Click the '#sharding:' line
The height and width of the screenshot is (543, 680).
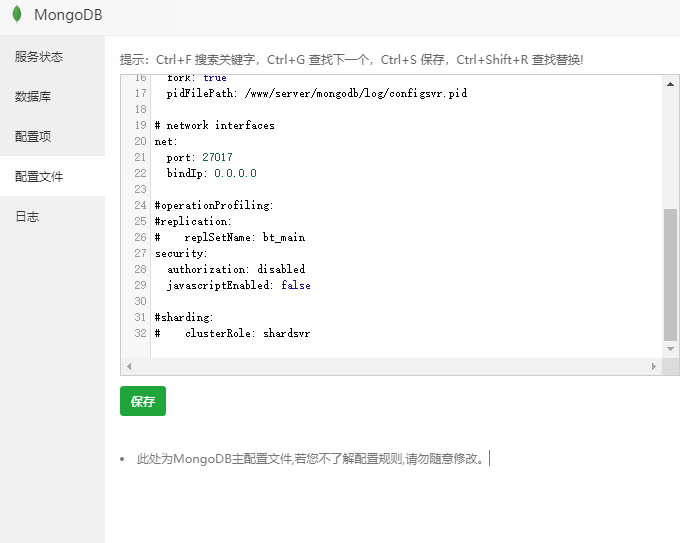coord(184,317)
